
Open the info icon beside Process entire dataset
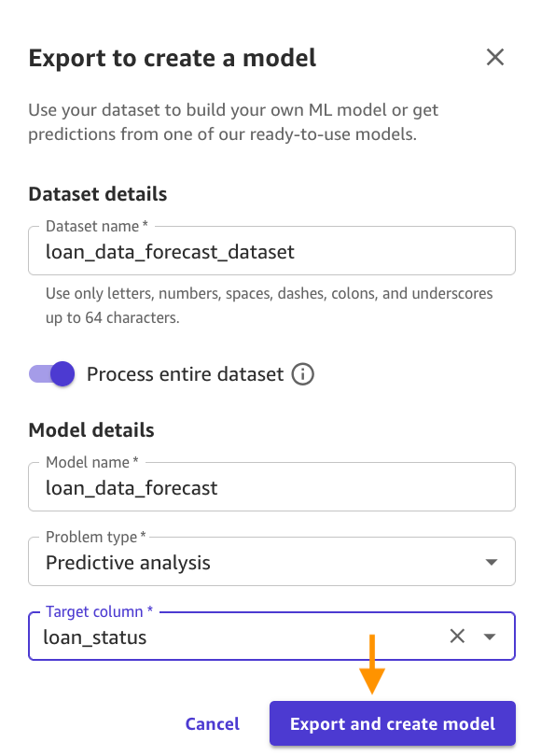302,374
